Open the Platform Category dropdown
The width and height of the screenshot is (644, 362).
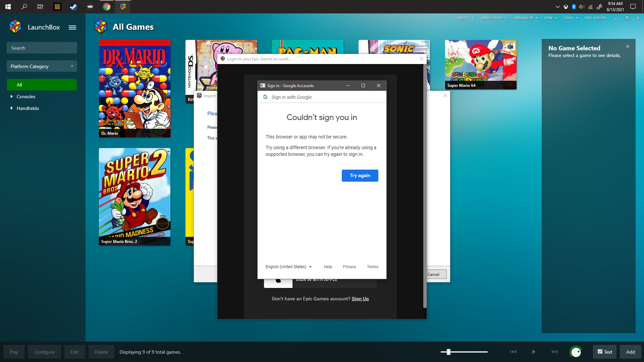[x=42, y=66]
